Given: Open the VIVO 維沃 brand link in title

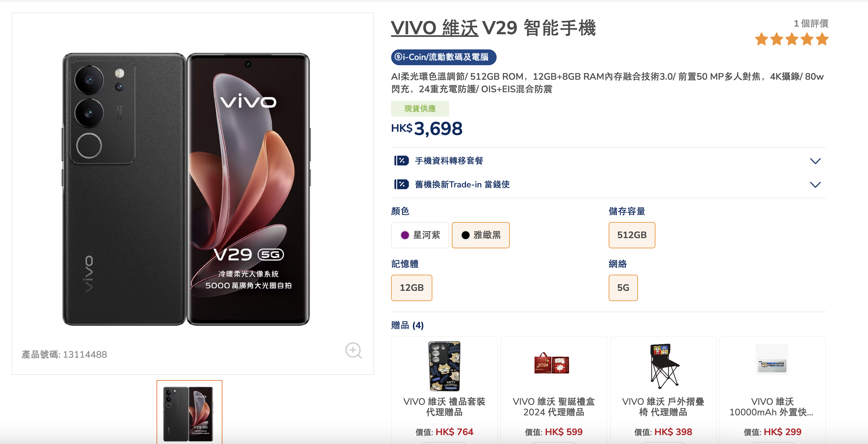Looking at the screenshot, I should [x=434, y=28].
